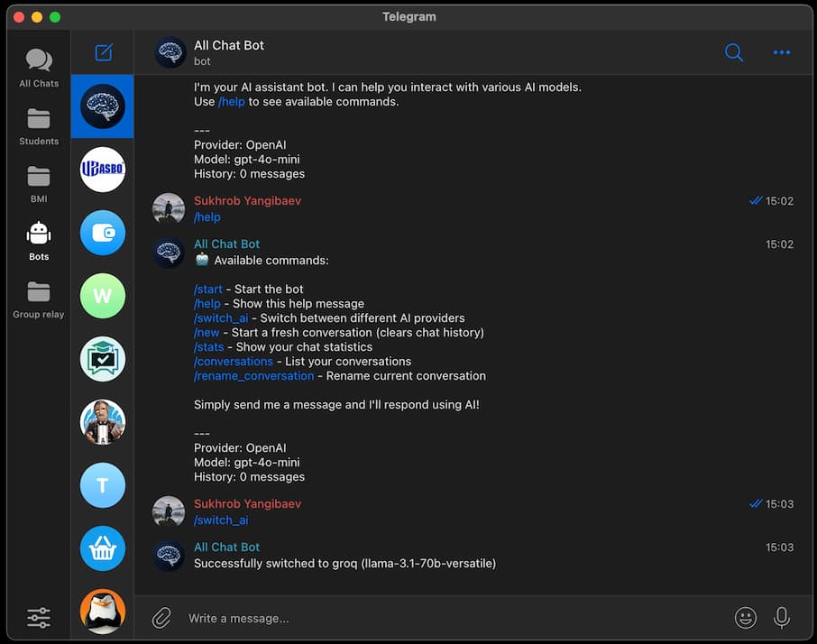Click Sukhrob's avatar beside the /switch_ai message
Screen dimensions: 817x644
[x=169, y=511]
